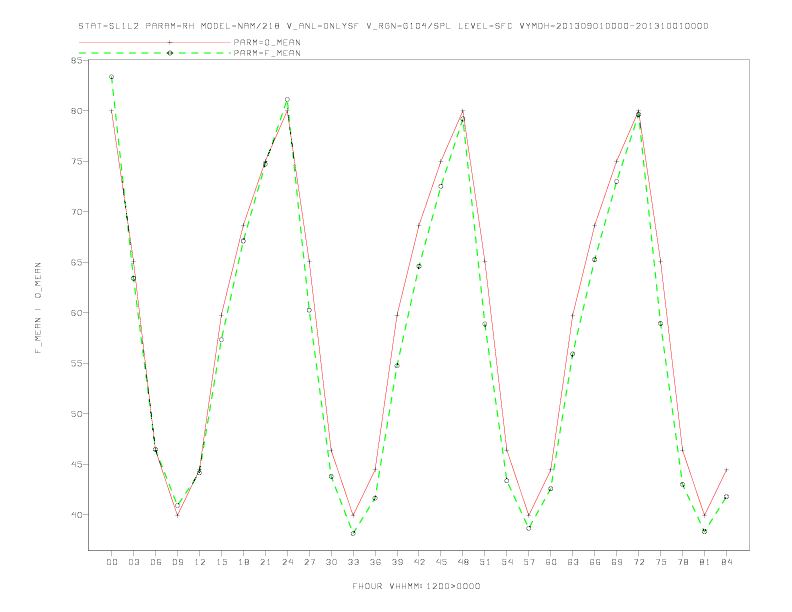Click x-axis tick label 15
The width and height of the screenshot is (792, 612).
pyautogui.click(x=221, y=562)
